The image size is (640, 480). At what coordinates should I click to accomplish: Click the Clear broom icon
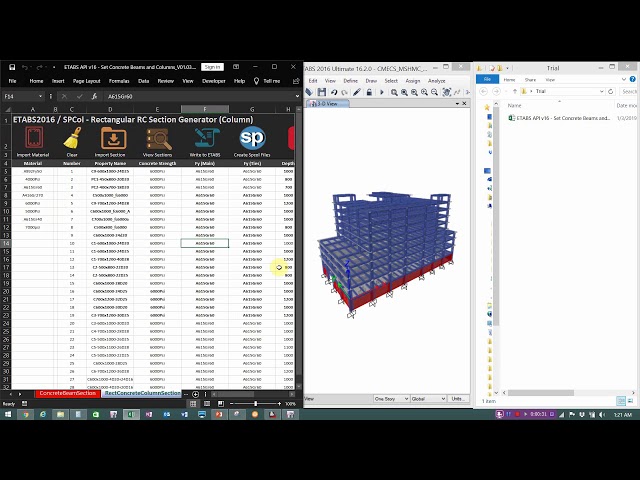click(x=72, y=138)
